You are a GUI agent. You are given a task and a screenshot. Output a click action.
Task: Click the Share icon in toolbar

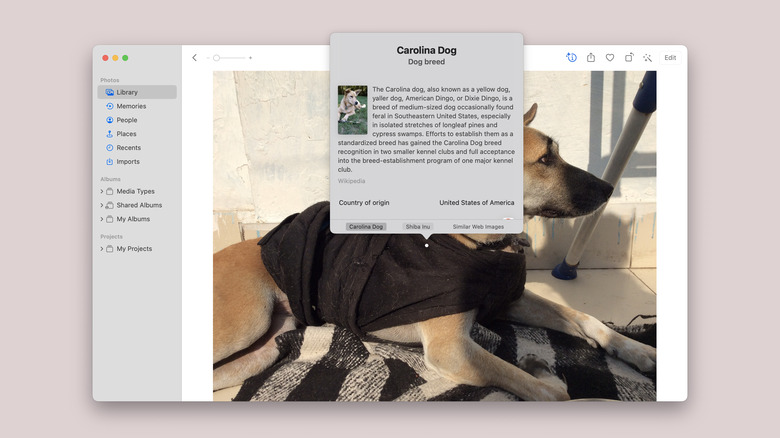click(x=590, y=58)
